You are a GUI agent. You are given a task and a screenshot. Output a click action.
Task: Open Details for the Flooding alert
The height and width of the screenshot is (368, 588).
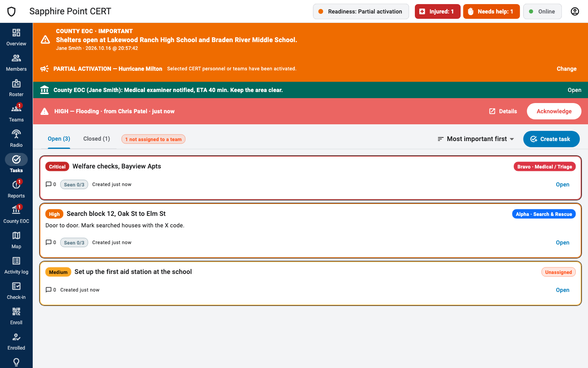point(503,111)
